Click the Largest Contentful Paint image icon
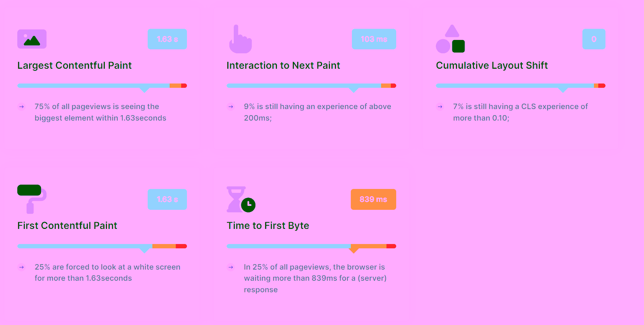 coord(32,39)
